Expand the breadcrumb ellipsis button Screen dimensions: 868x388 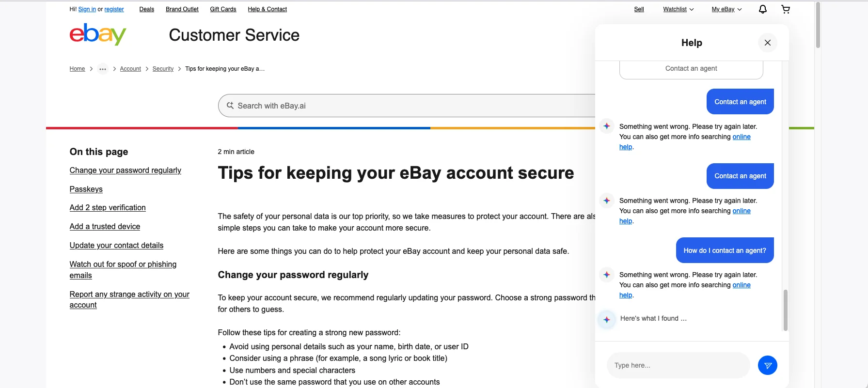102,69
